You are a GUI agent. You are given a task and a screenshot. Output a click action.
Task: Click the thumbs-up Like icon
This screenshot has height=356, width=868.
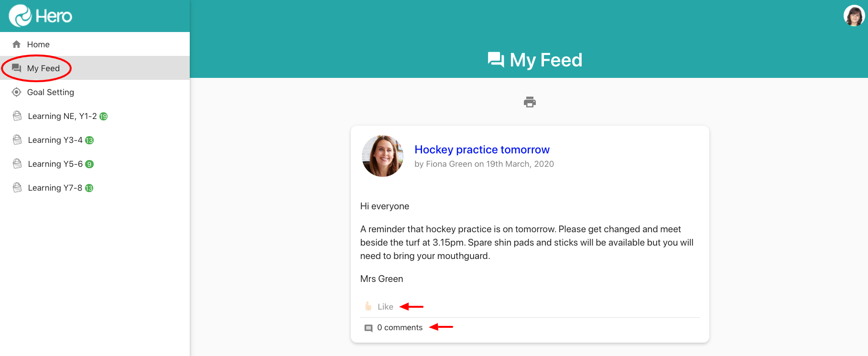coord(369,306)
